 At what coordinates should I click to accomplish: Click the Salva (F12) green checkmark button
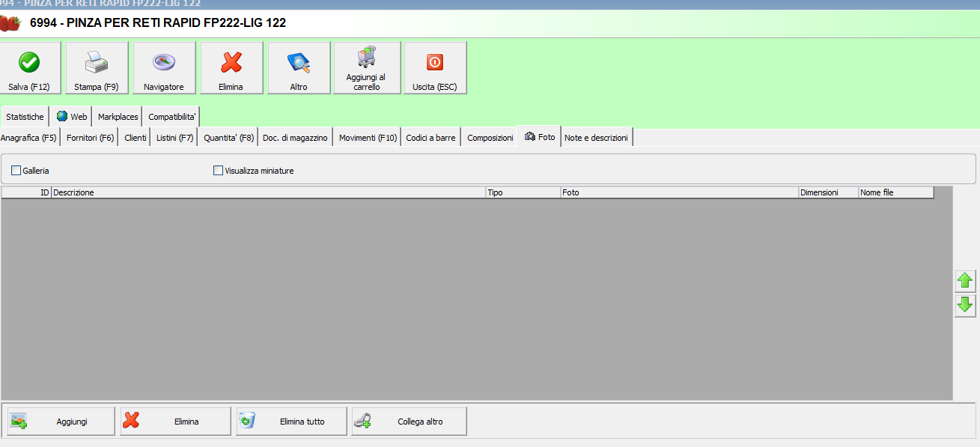(29, 67)
